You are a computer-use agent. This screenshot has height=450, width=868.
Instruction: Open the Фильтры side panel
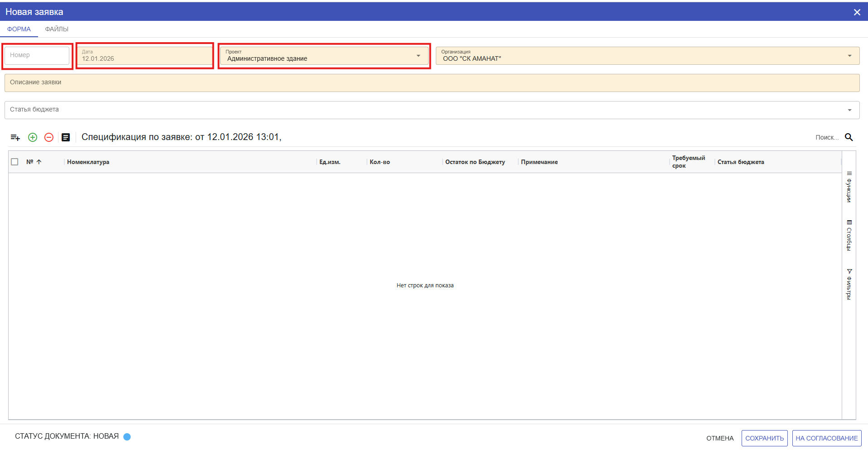pos(849,284)
